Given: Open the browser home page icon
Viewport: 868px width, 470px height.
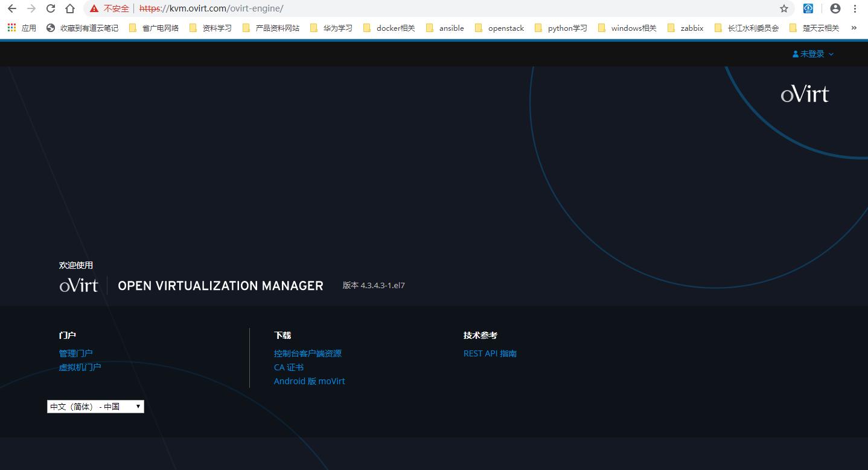Looking at the screenshot, I should (x=70, y=8).
